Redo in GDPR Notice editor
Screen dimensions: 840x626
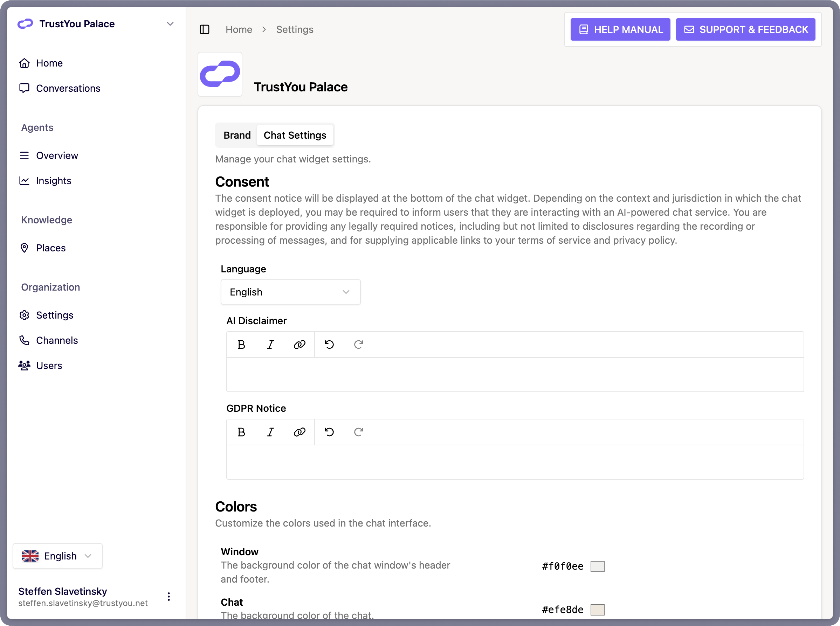click(x=358, y=432)
